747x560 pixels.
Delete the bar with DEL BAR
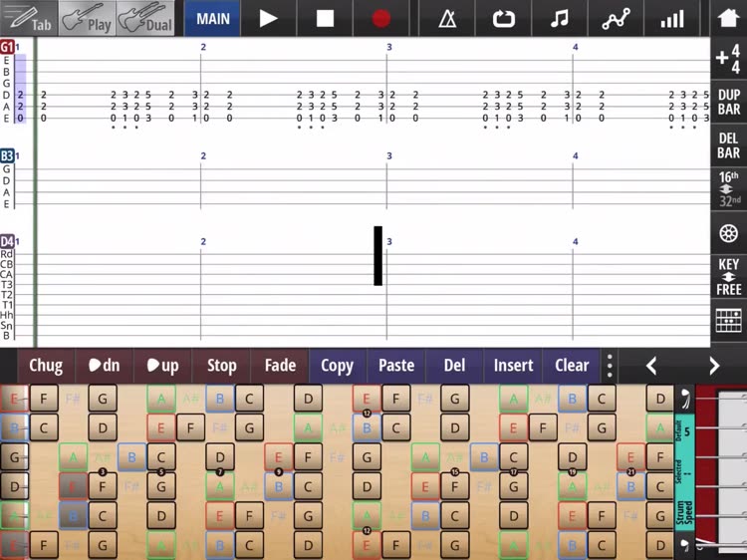(728, 145)
